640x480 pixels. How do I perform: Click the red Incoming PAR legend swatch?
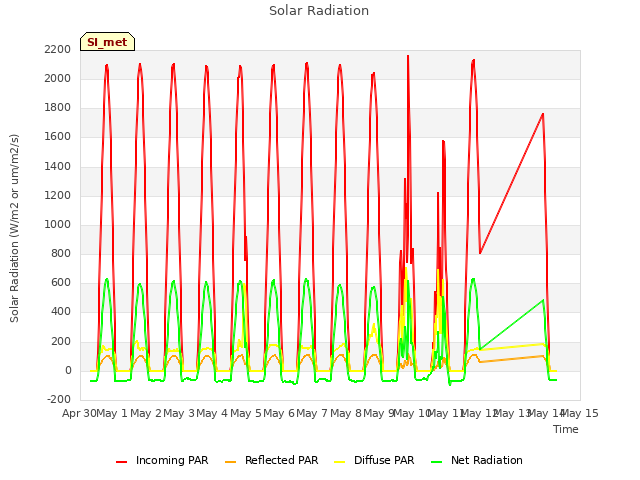(x=122, y=462)
